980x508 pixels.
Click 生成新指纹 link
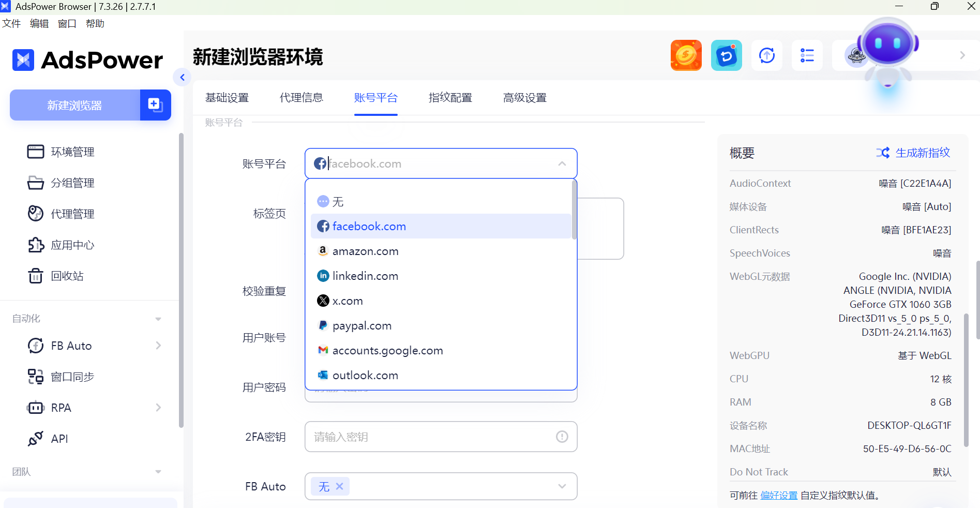[923, 153]
